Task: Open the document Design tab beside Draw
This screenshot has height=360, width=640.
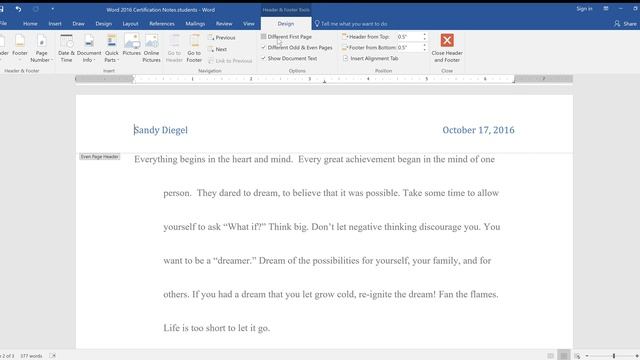Action: coord(103,24)
